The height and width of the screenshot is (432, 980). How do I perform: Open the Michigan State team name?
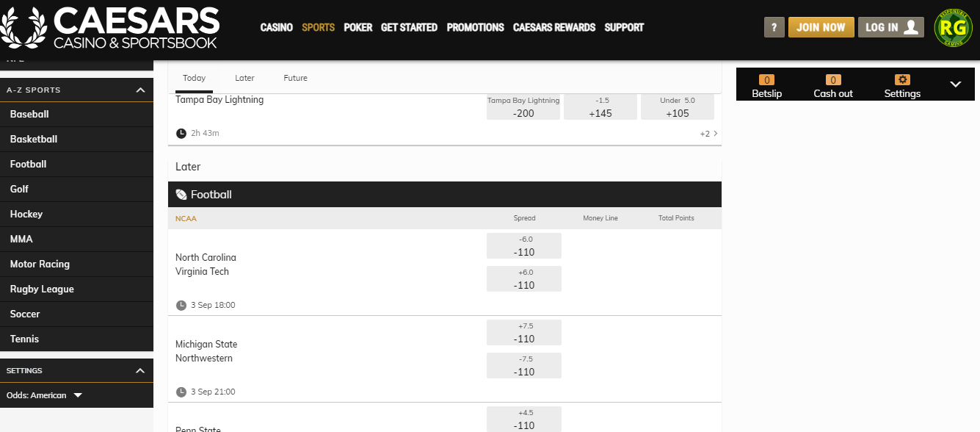[206, 345]
